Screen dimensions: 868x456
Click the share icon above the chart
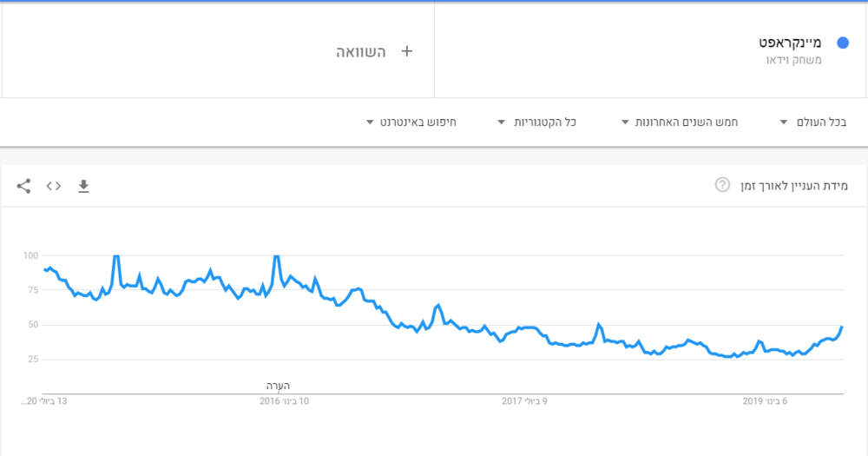click(23, 185)
